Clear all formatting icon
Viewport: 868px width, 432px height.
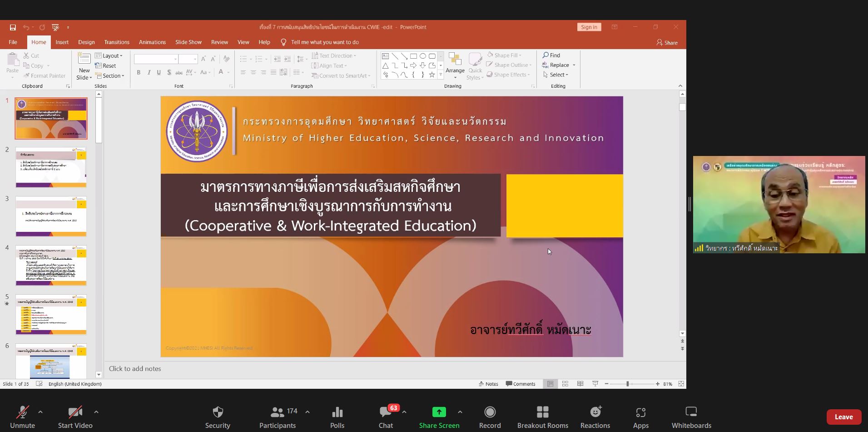point(227,59)
